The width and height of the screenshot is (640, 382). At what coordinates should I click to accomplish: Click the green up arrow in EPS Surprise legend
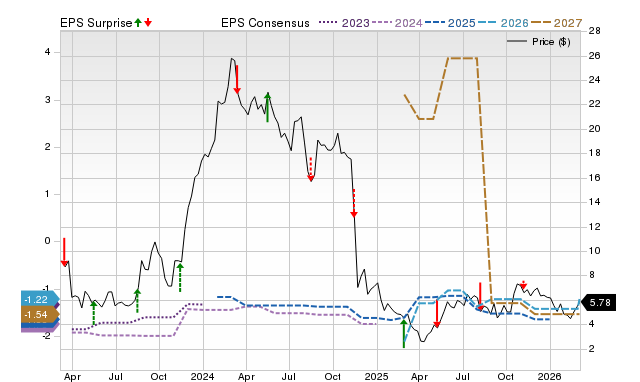click(138, 23)
